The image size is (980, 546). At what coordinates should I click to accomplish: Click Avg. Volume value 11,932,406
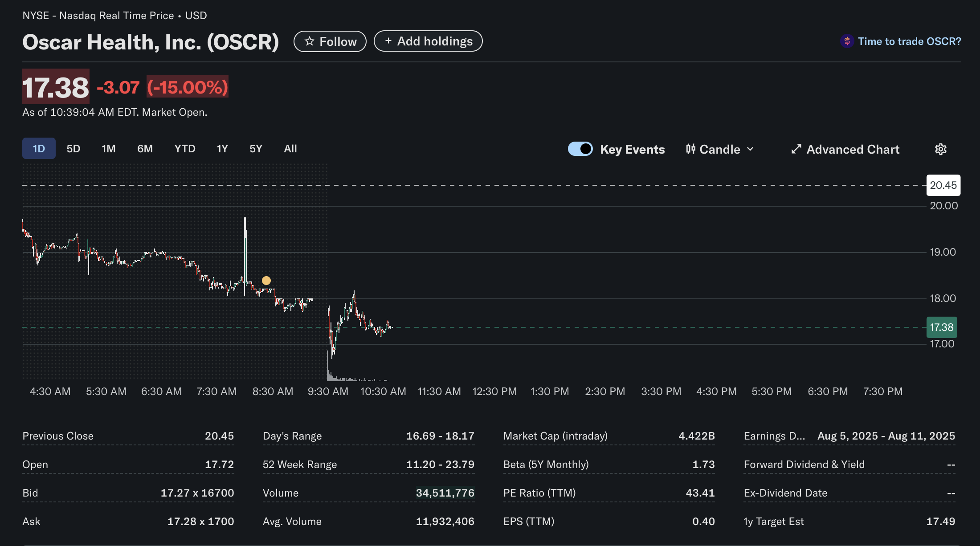click(x=445, y=522)
